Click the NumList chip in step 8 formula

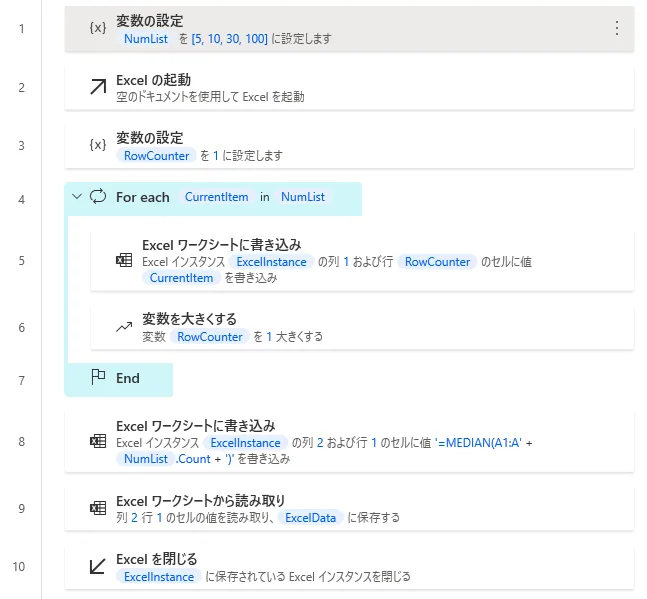(144, 459)
